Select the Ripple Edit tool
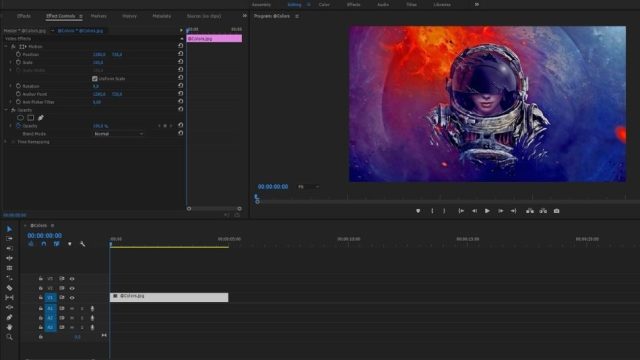The width and height of the screenshot is (640, 360). pos(9,249)
